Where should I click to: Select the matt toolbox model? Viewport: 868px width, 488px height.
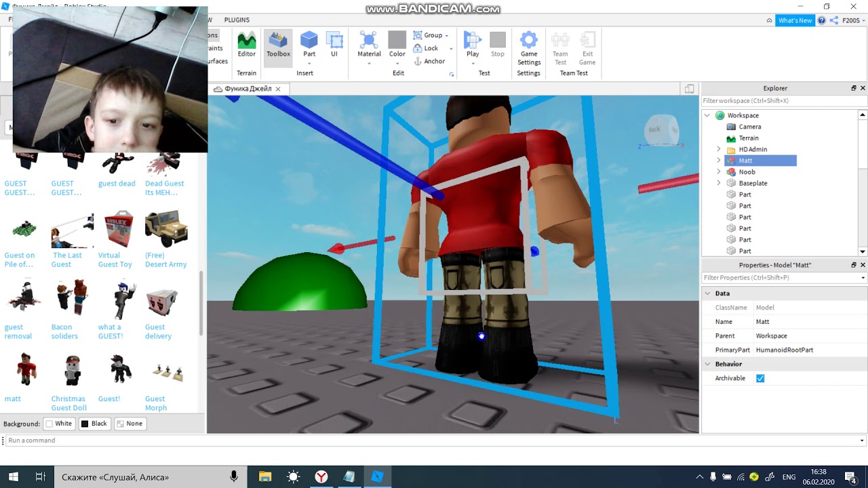[25, 378]
